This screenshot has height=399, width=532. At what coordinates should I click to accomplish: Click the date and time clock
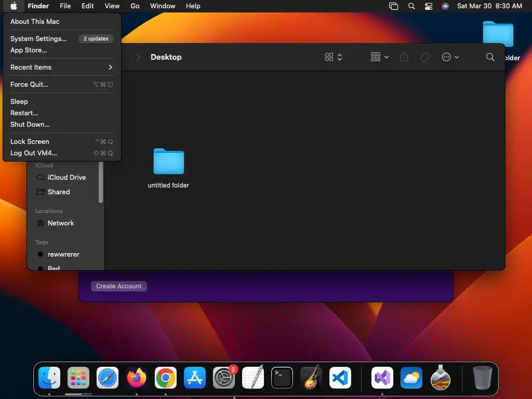489,6
